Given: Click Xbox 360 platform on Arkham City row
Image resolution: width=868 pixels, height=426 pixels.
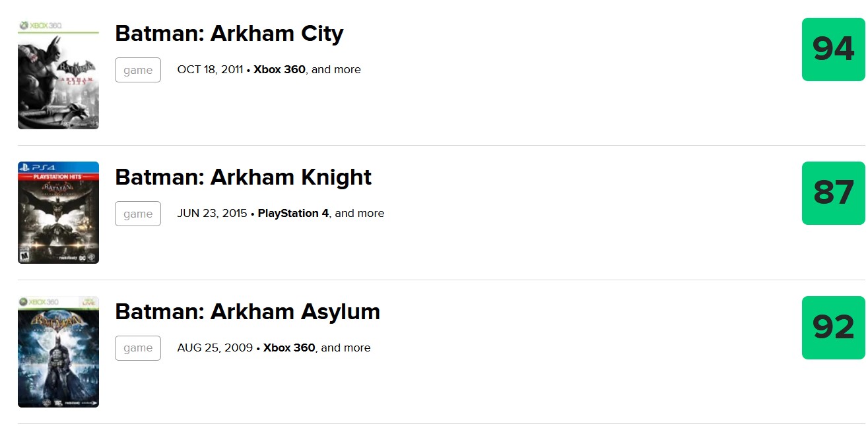Looking at the screenshot, I should click(279, 70).
